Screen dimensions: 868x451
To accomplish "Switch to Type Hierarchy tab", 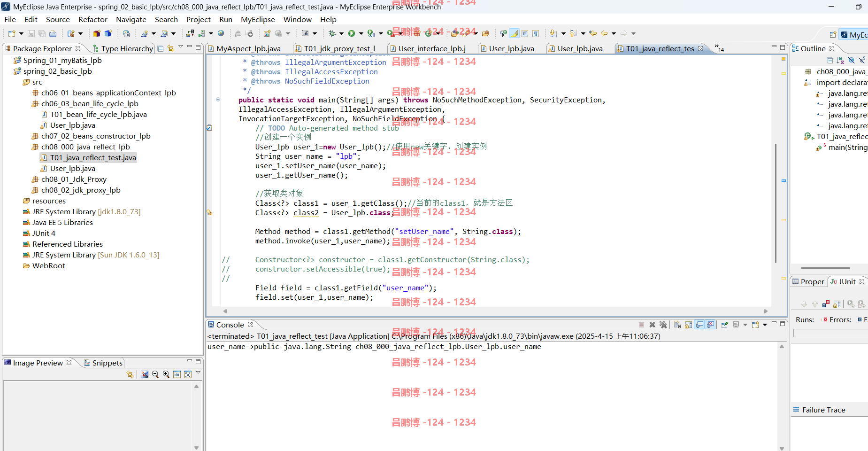I will coord(123,48).
